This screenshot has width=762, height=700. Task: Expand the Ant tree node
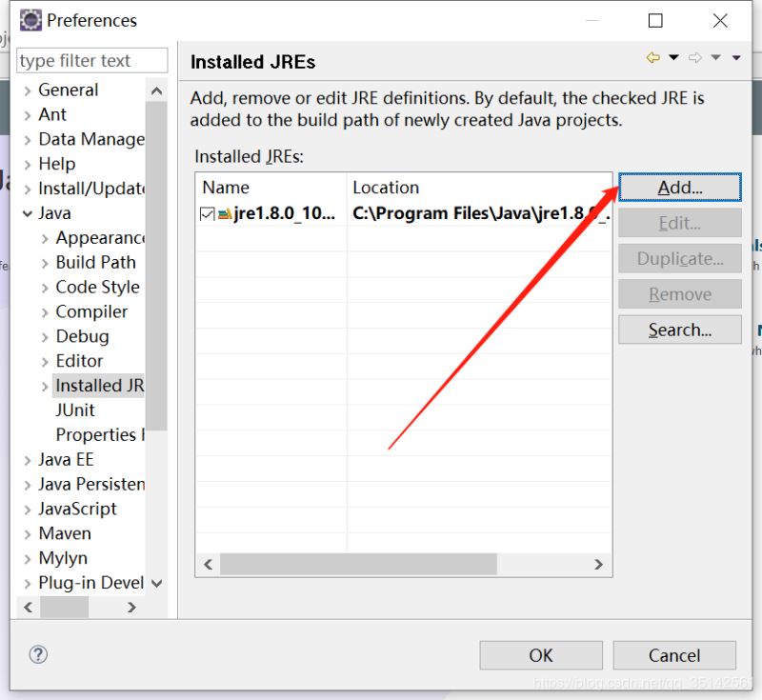(28, 115)
